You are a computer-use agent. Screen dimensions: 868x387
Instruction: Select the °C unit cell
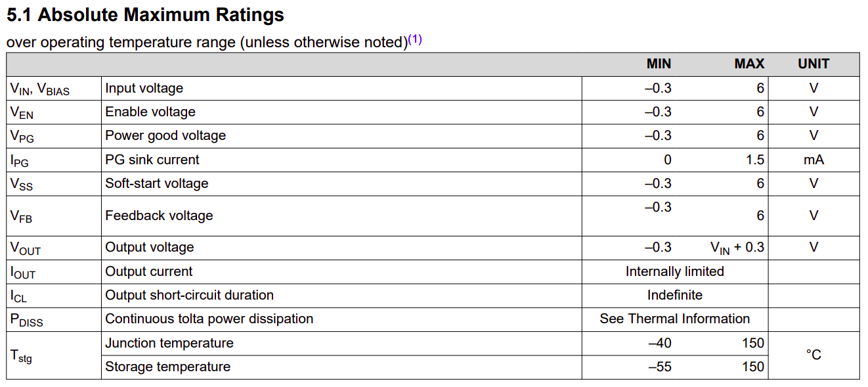(814, 355)
